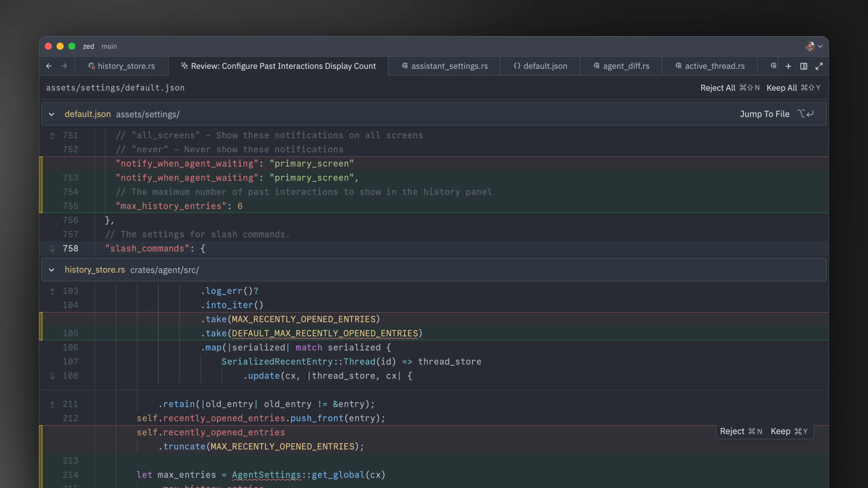Jump to next hunk via arrow at line 758
This screenshot has width=868, height=488.
click(53, 249)
